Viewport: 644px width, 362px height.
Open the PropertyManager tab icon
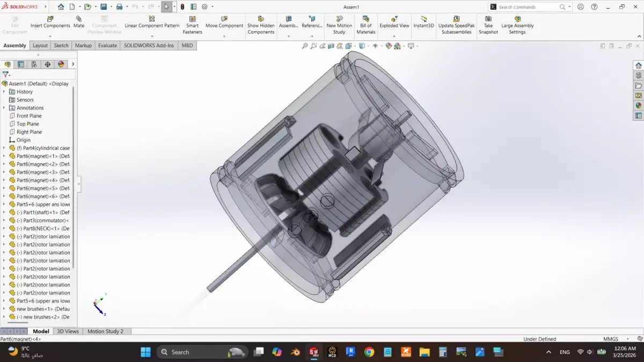(x=21, y=64)
